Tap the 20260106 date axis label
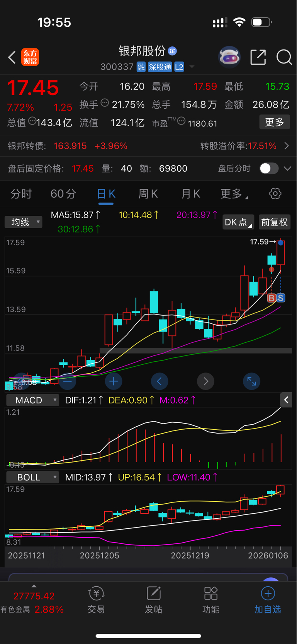Screen dimensions: 297x644 pyautogui.click(x=268, y=555)
